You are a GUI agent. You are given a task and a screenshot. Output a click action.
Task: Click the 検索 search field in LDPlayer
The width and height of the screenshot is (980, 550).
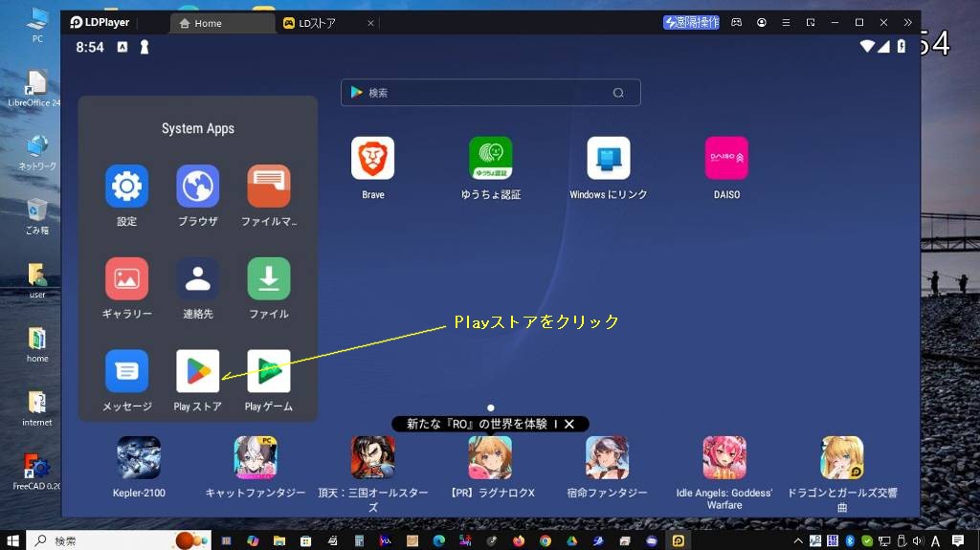click(491, 93)
